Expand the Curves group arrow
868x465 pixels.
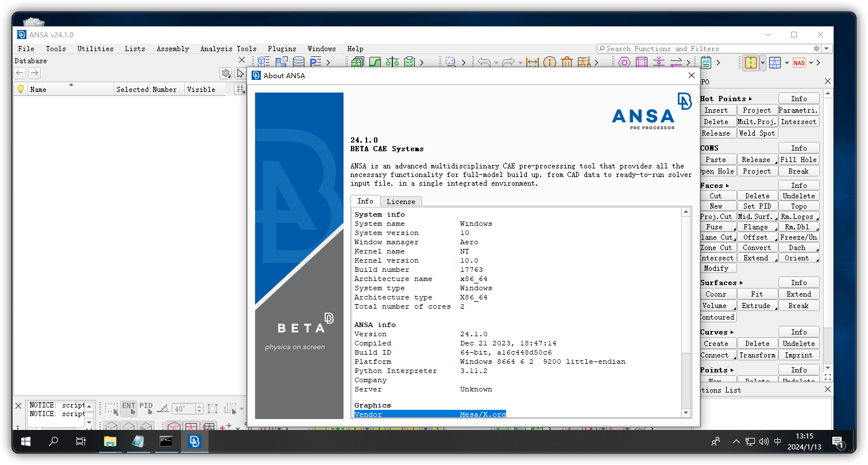pos(732,332)
